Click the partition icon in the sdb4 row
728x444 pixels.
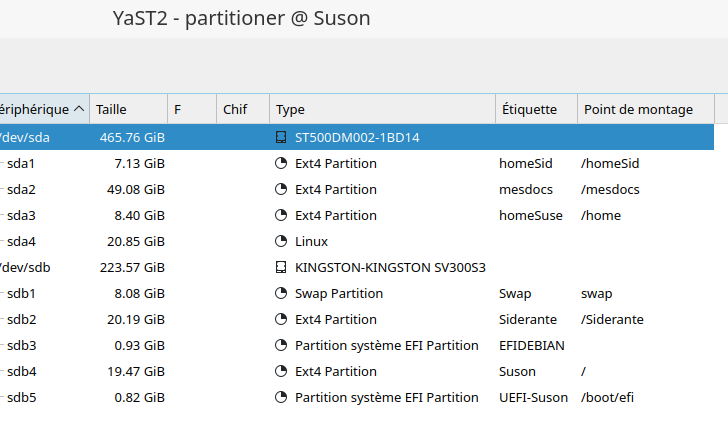pos(281,371)
